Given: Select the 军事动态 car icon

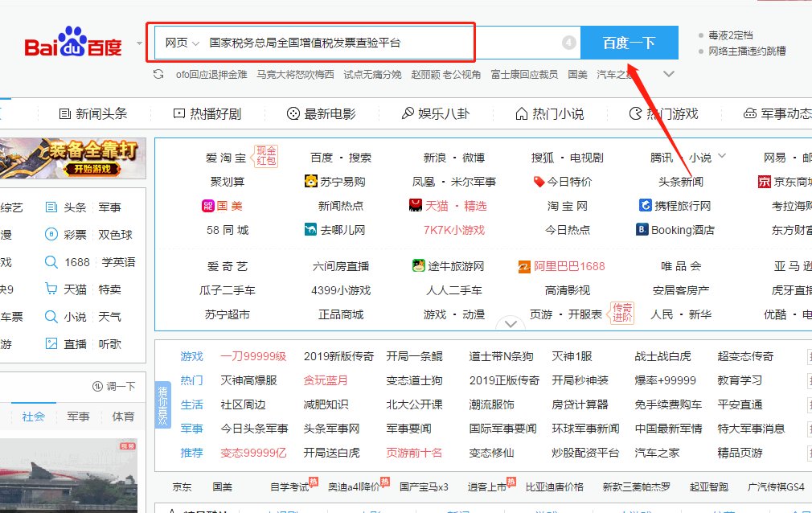Looking at the screenshot, I should (748, 113).
